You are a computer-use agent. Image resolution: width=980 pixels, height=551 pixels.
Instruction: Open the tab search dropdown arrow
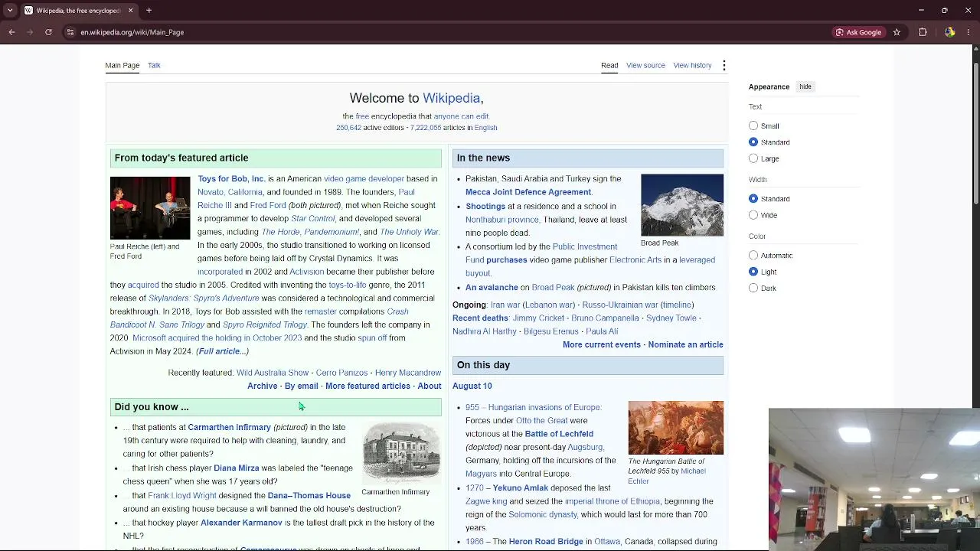tap(10, 11)
